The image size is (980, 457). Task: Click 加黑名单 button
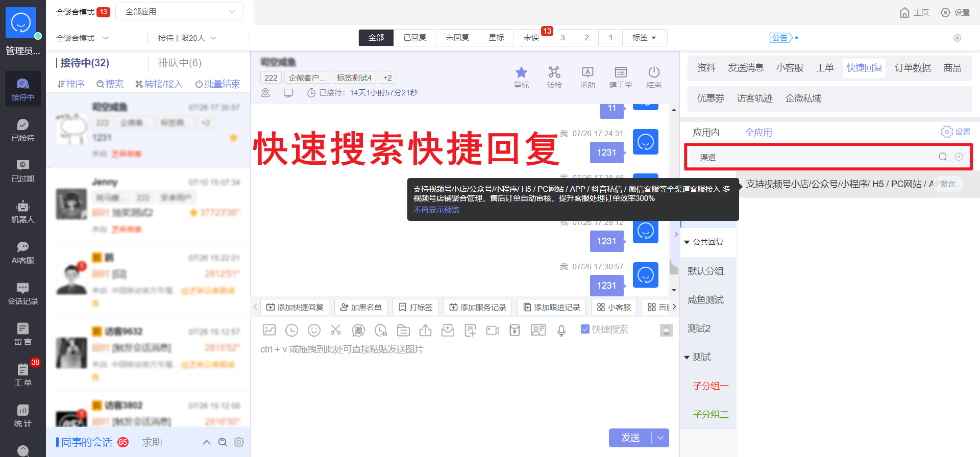click(361, 307)
